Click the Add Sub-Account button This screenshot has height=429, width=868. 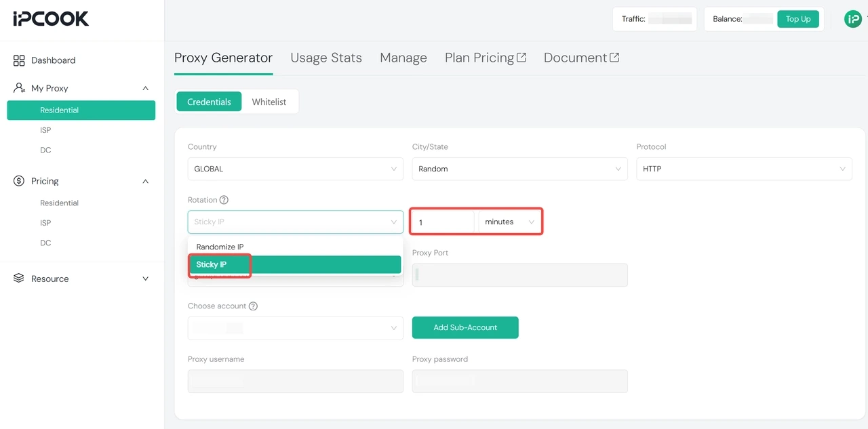[x=465, y=327]
